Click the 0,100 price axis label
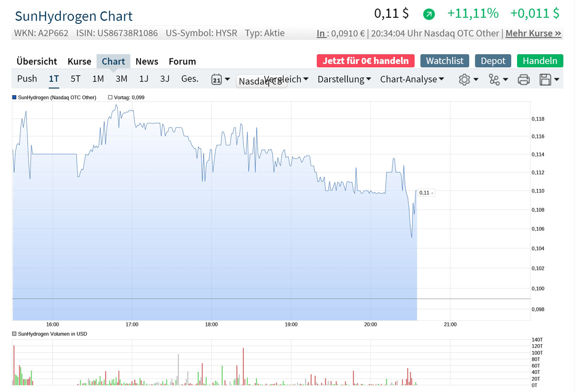Viewport: 575px width, 392px height. tap(538, 288)
